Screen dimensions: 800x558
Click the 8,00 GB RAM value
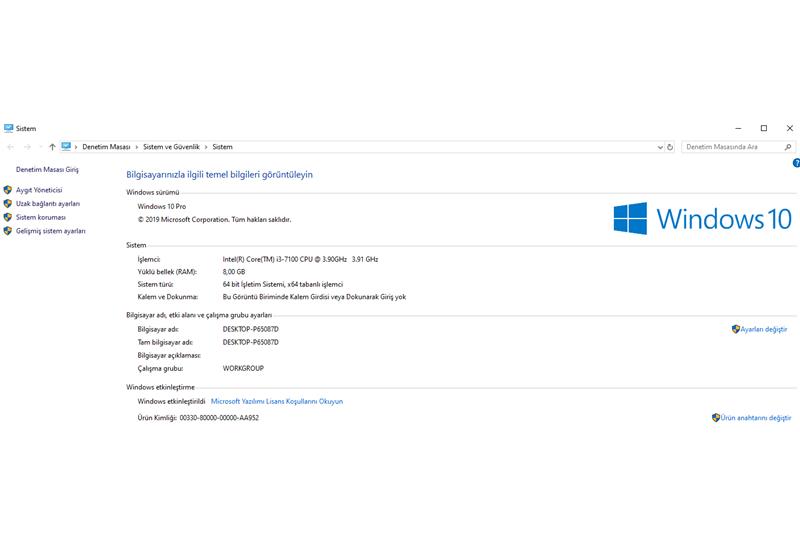pyautogui.click(x=234, y=272)
